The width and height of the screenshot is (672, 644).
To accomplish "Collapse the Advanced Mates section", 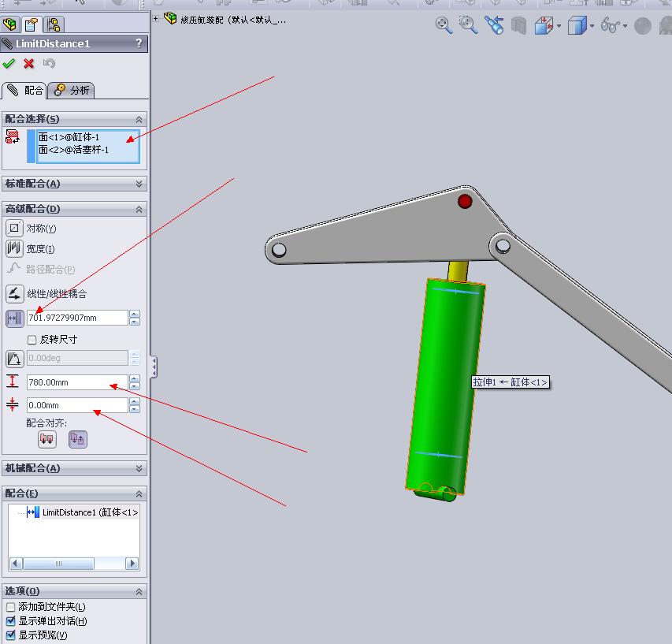I will coord(139,209).
